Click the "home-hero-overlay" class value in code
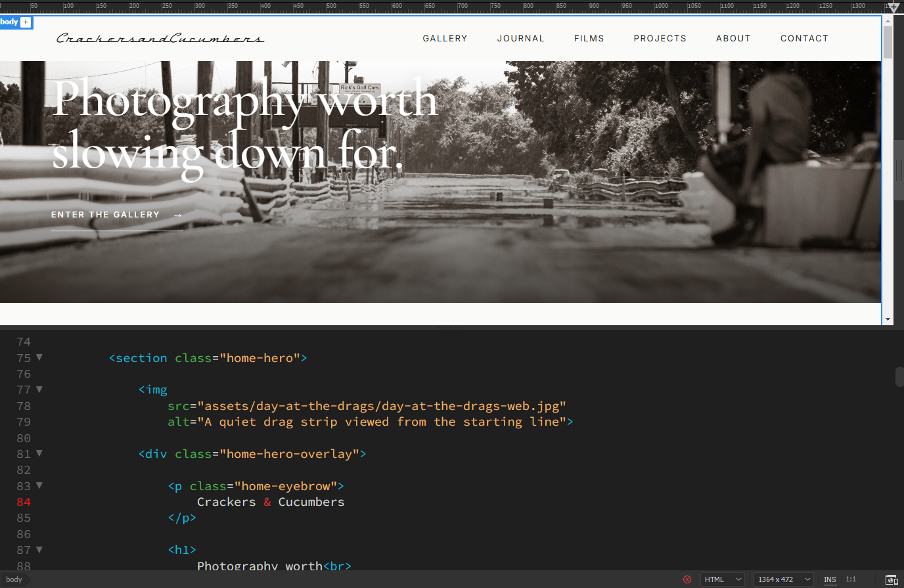 click(289, 454)
